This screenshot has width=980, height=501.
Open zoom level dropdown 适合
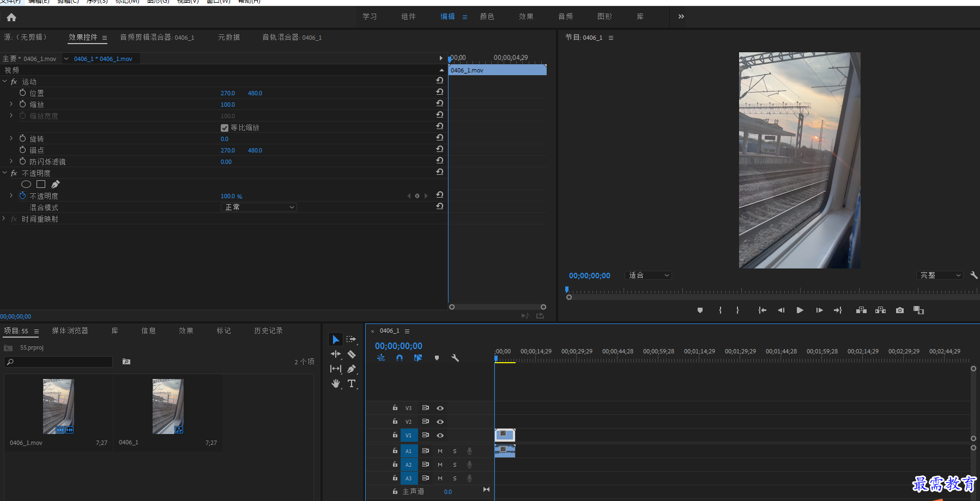point(648,276)
